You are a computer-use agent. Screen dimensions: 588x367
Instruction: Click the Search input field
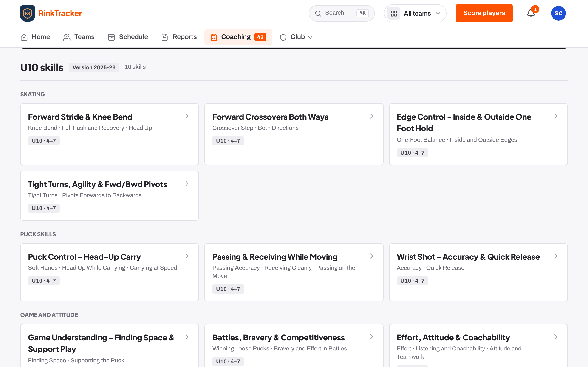point(341,13)
